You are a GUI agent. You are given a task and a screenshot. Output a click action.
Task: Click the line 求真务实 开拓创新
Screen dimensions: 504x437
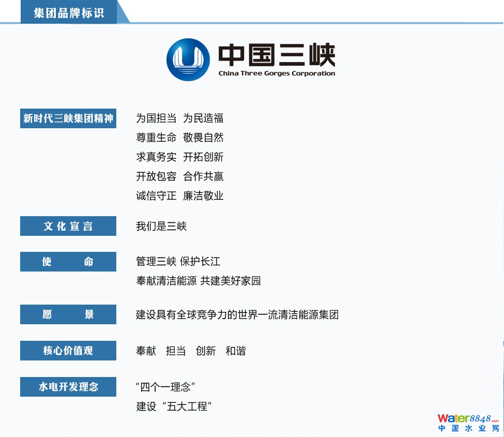[179, 157]
